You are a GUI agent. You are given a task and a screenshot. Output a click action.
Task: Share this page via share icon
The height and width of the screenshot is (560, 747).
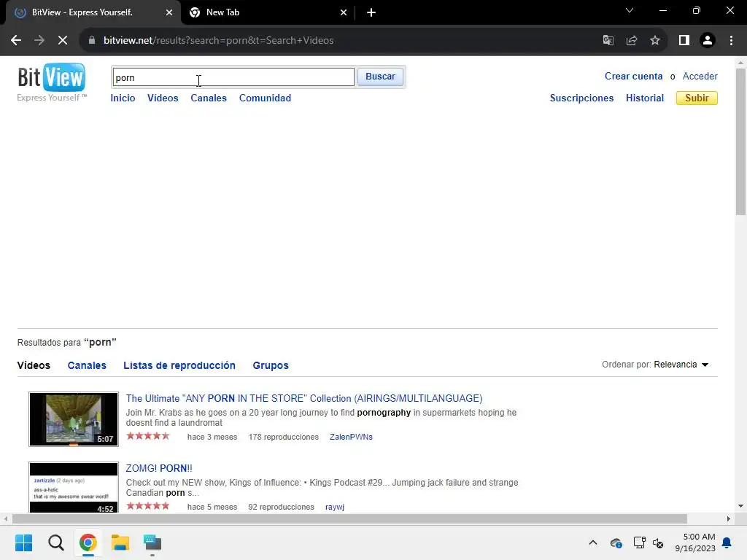632,41
